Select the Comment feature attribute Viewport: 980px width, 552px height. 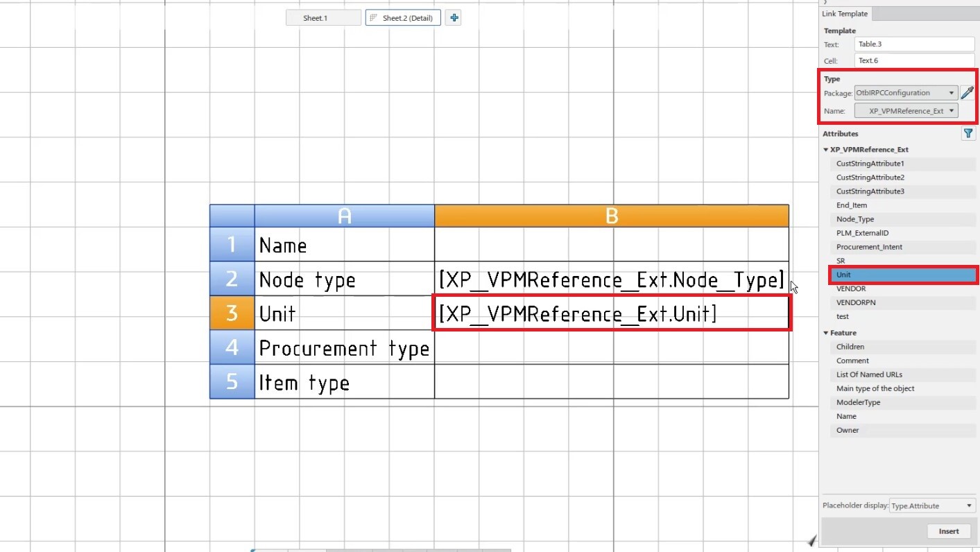pyautogui.click(x=902, y=361)
